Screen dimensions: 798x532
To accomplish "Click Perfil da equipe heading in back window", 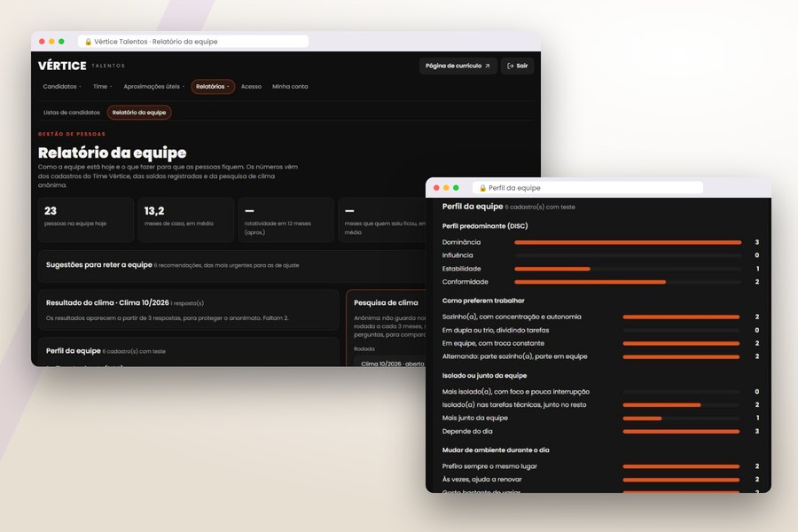I will click(x=74, y=351).
